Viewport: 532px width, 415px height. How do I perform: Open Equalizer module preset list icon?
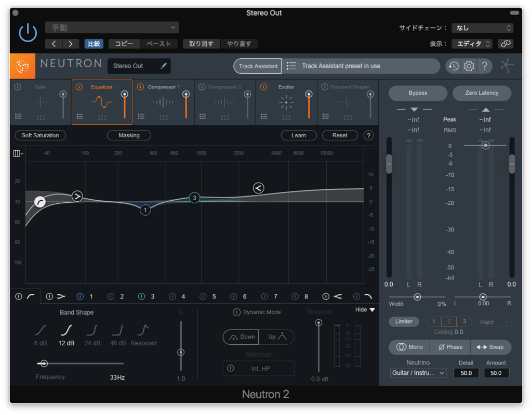(x=79, y=116)
